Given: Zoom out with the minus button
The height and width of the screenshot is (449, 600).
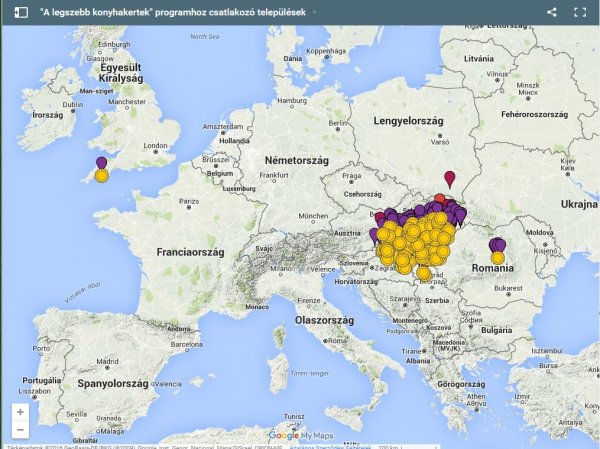Looking at the screenshot, I should pos(21,429).
